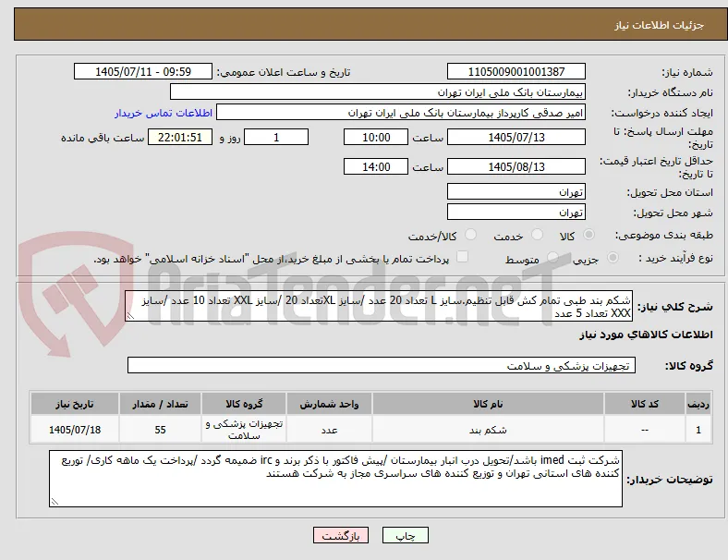
Task: Select the کالا/خدمت radio button
Action: [x=471, y=235]
